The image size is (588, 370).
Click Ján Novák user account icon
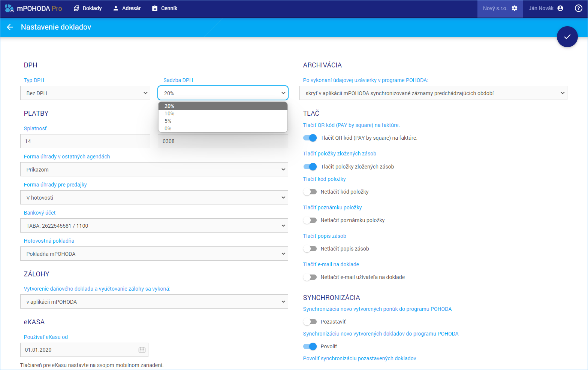coord(560,8)
